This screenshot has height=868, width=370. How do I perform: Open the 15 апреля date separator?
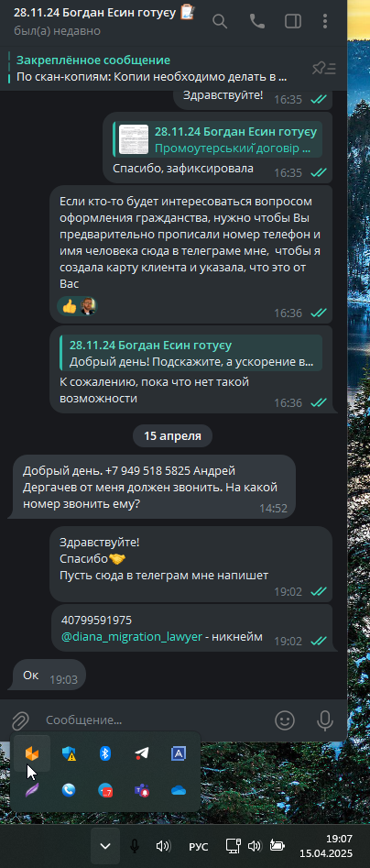click(x=172, y=435)
